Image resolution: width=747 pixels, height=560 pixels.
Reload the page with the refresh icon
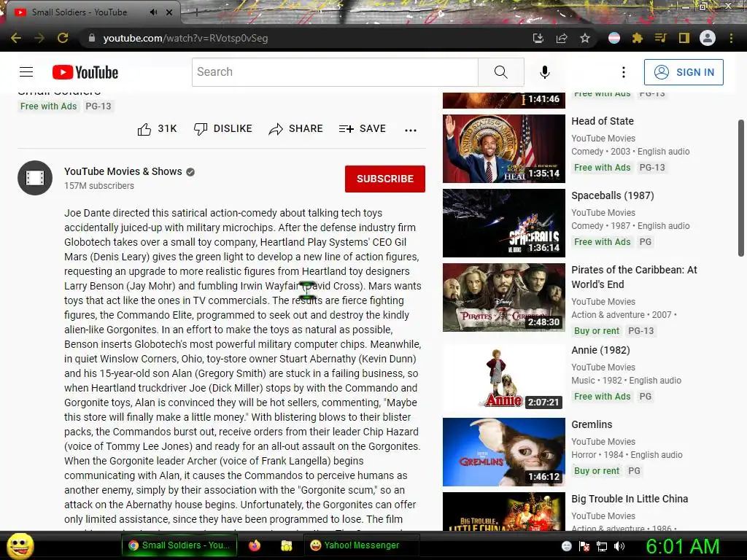tap(63, 38)
